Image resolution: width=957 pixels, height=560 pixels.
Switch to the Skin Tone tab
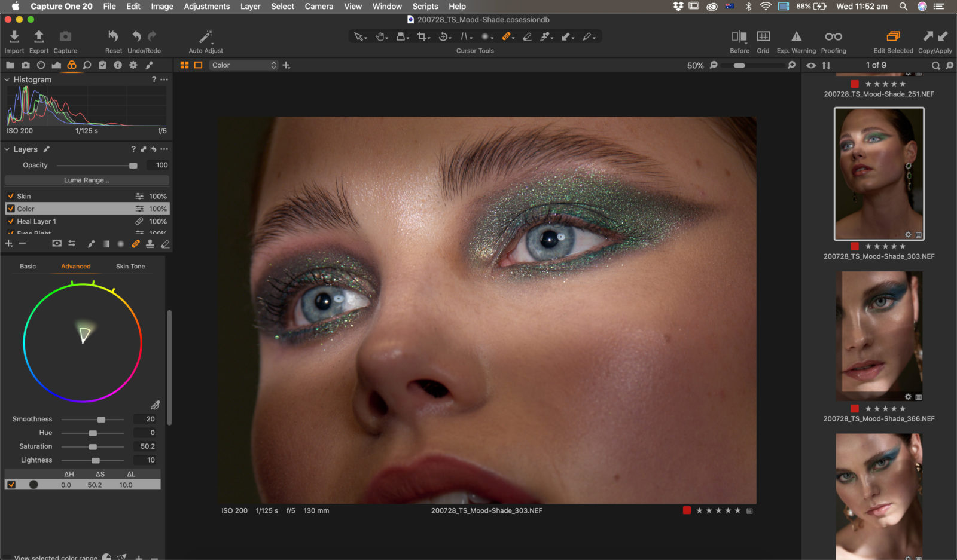click(130, 266)
